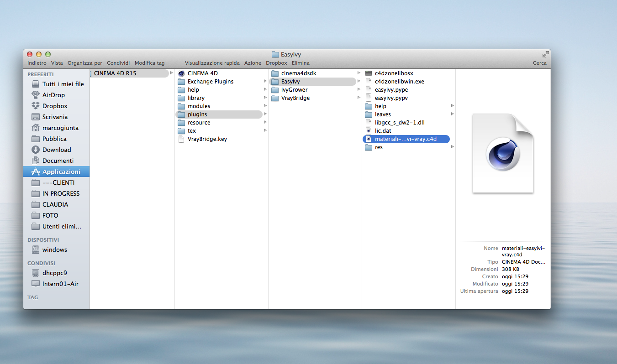Click the VrayBridge.key file icon

pyautogui.click(x=181, y=139)
